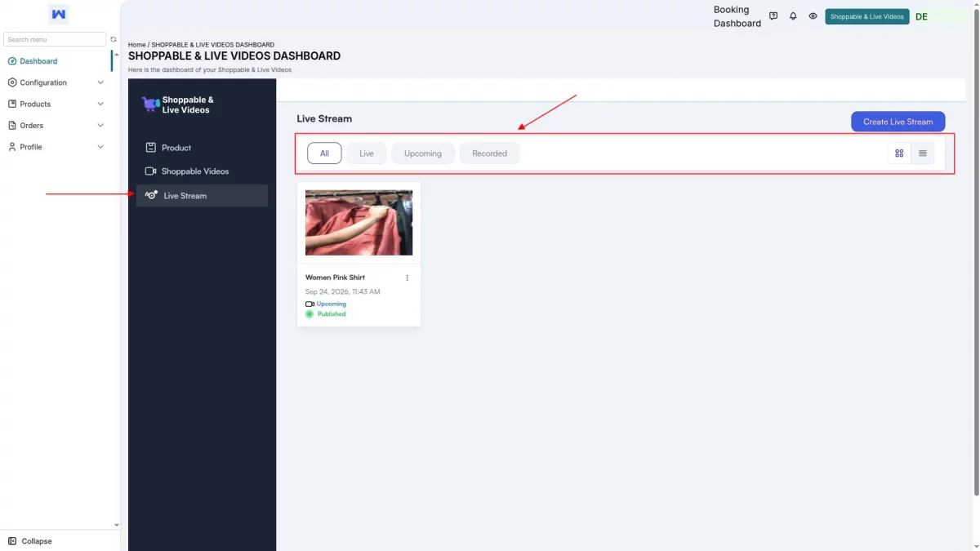Click the Shoppable Videos camera icon
Screen dimensions: 980x551
(150, 171)
